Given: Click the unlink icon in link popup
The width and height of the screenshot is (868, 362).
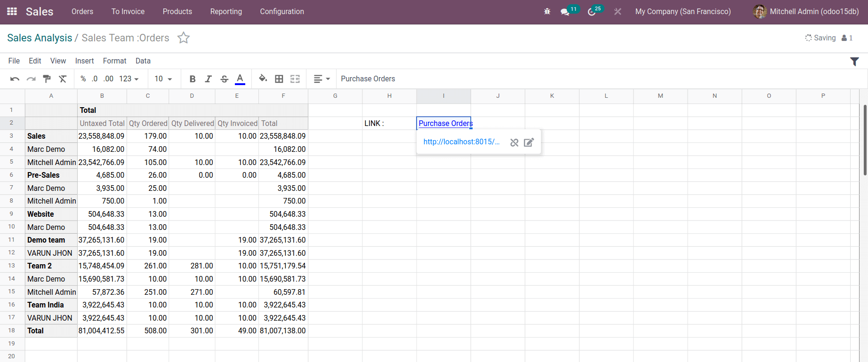Looking at the screenshot, I should pos(514,142).
